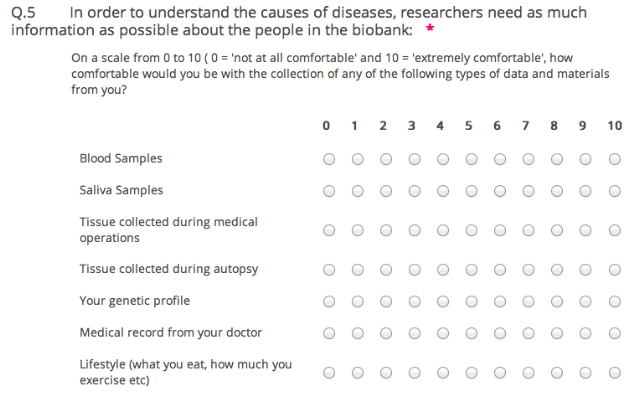The width and height of the screenshot is (640, 397).
Task: Select 8 for Saliva Samples
Action: pyautogui.click(x=557, y=191)
